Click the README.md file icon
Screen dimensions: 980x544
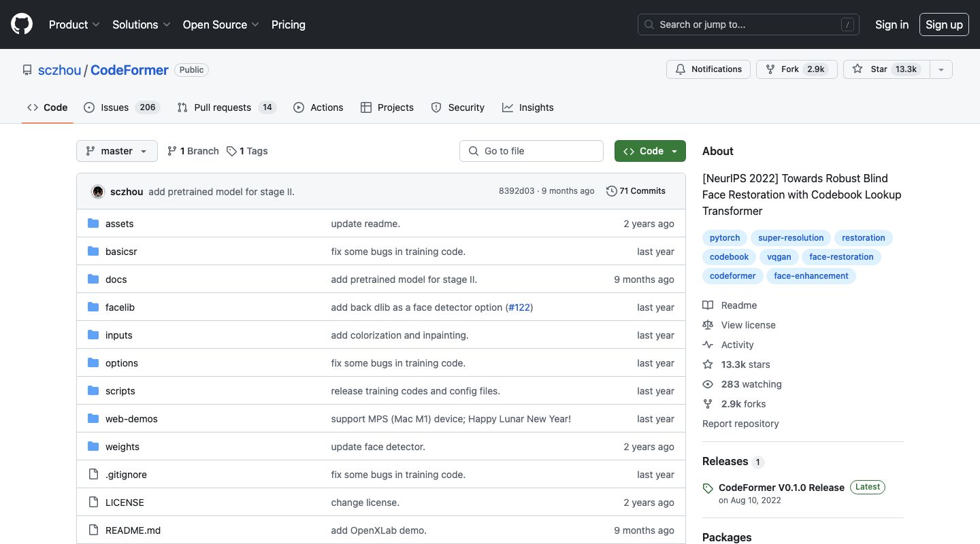coord(93,530)
